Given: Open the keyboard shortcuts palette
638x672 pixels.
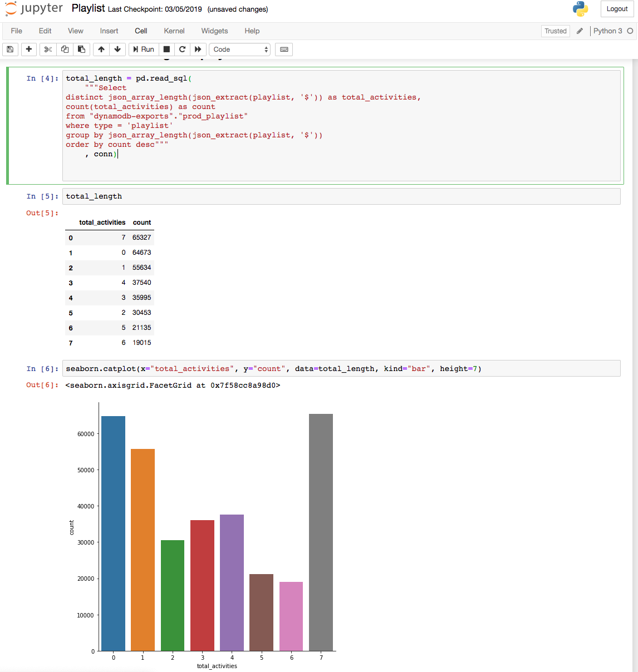Looking at the screenshot, I should pyautogui.click(x=283, y=49).
